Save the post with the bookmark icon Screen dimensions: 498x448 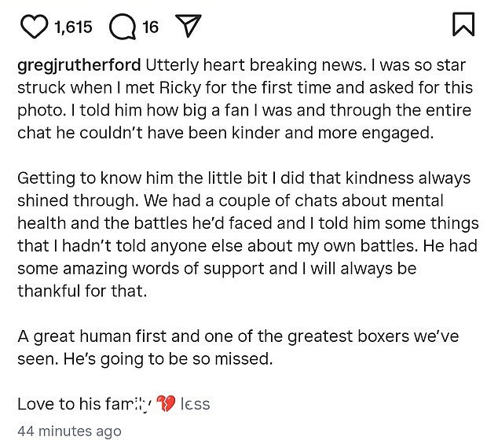pos(463,24)
